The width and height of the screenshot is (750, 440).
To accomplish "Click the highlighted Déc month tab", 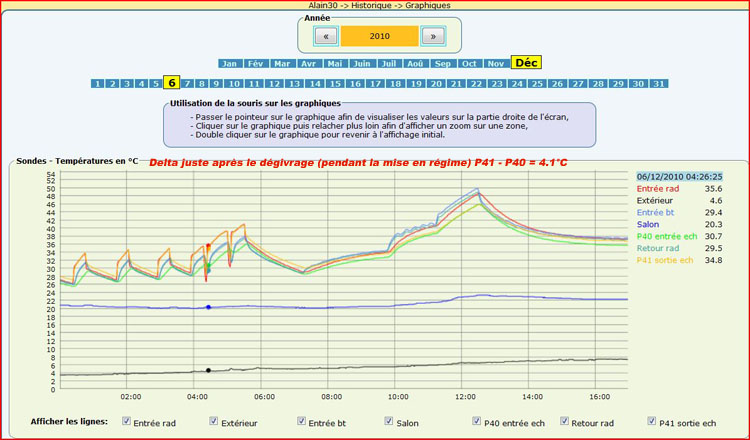I will coord(526,63).
